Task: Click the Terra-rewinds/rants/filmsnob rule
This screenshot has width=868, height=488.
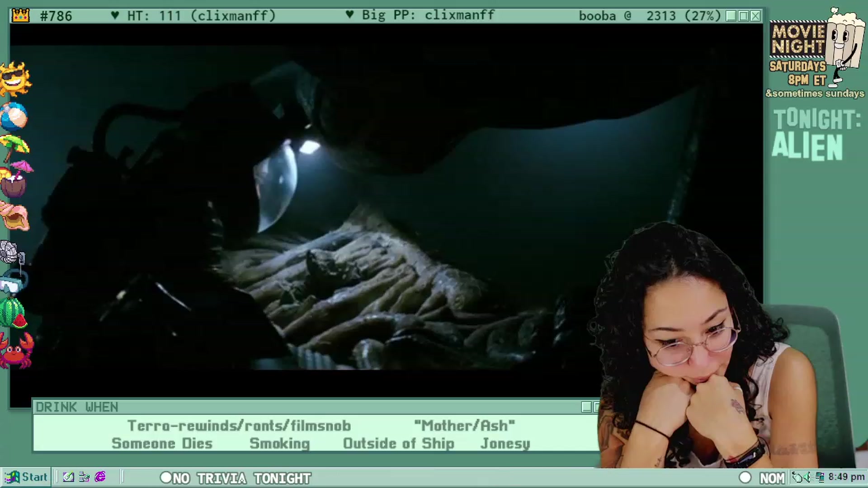Action: tap(239, 426)
